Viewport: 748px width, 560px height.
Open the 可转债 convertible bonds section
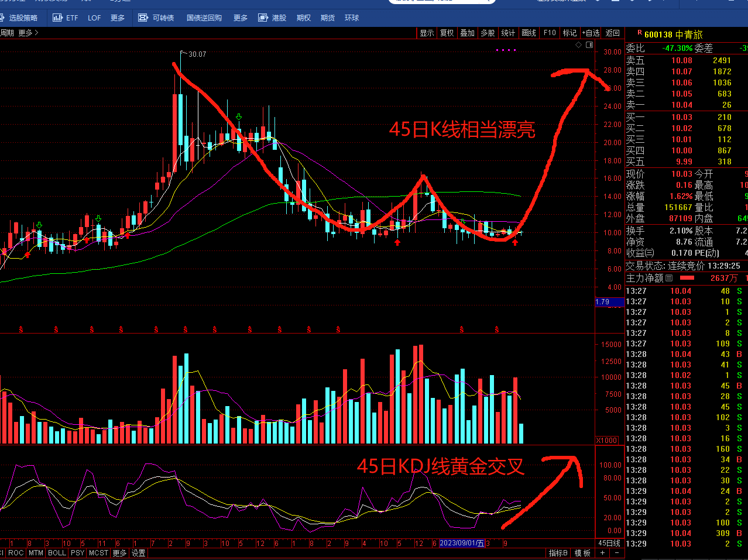click(156, 18)
